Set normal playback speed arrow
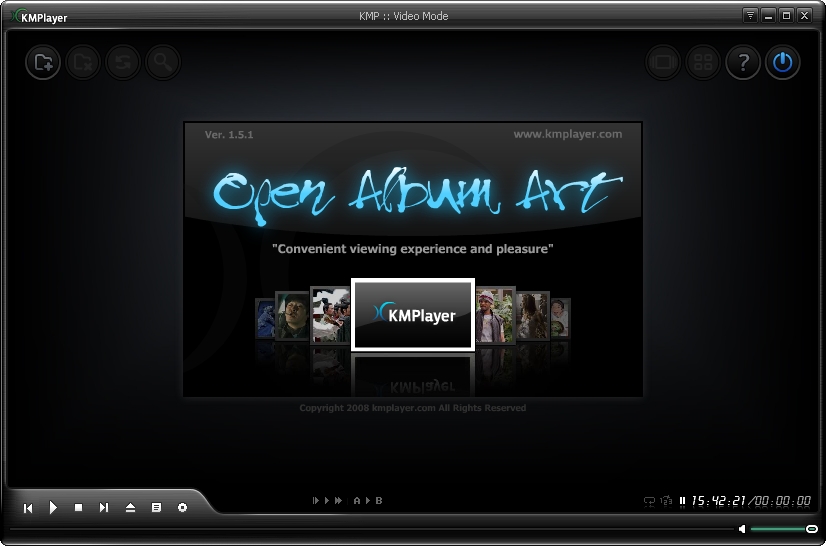The image size is (826, 546). point(327,501)
